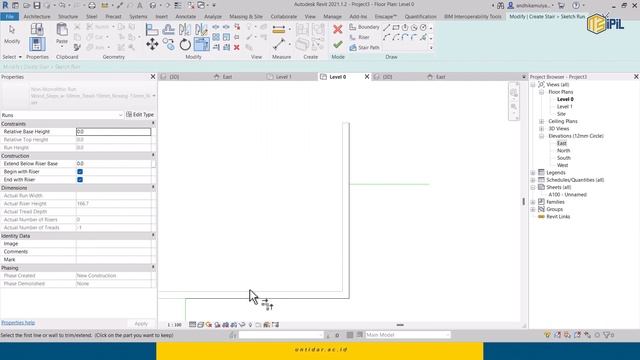Click the horizontal scrollbar below the drawing view
This screenshot has height=360, width=640.
pos(400,325)
